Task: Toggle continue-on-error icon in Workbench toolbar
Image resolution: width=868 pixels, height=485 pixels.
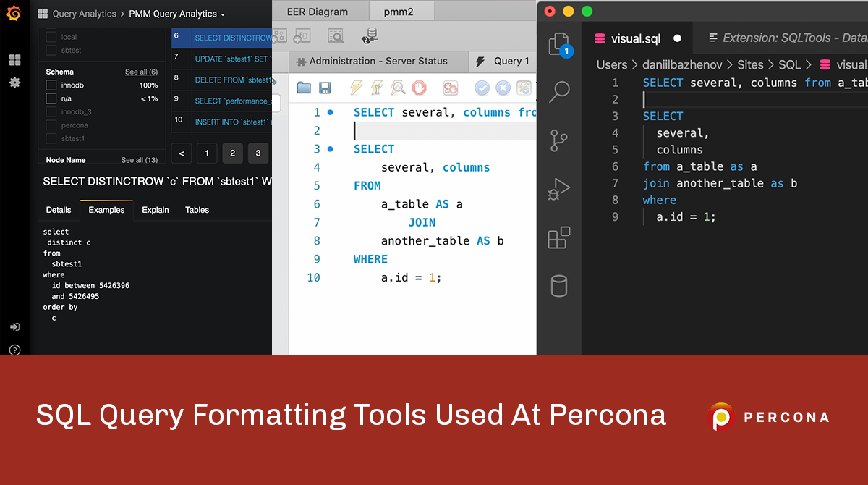Action: [x=451, y=88]
